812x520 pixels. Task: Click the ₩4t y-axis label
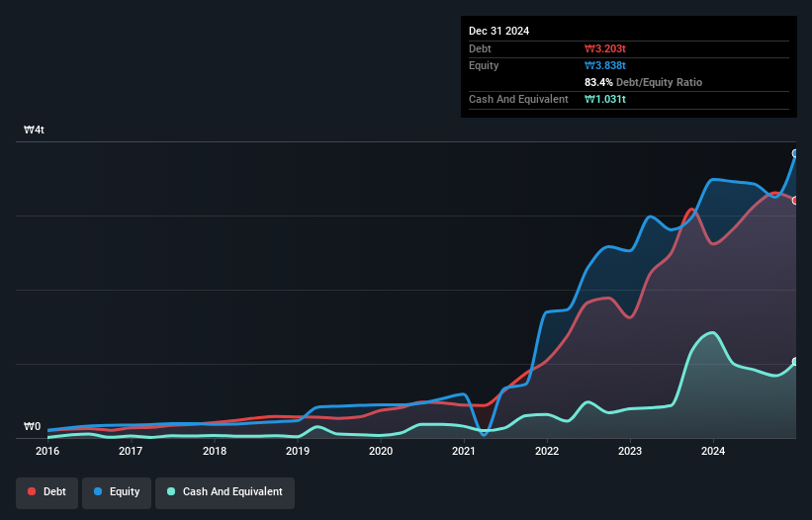click(34, 130)
